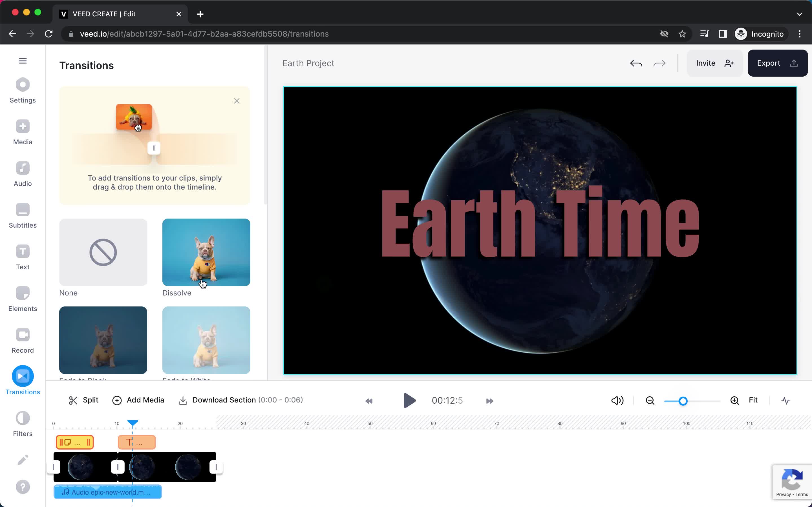812x507 pixels.
Task: Click the Invite button
Action: pos(711,63)
